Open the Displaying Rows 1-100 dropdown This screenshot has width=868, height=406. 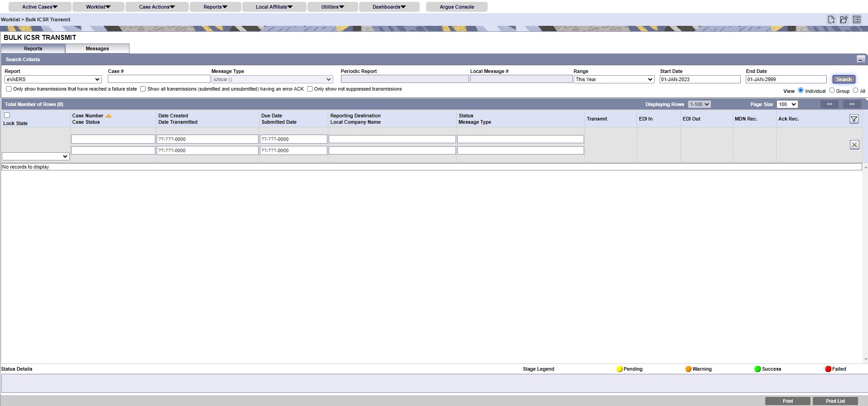click(699, 104)
